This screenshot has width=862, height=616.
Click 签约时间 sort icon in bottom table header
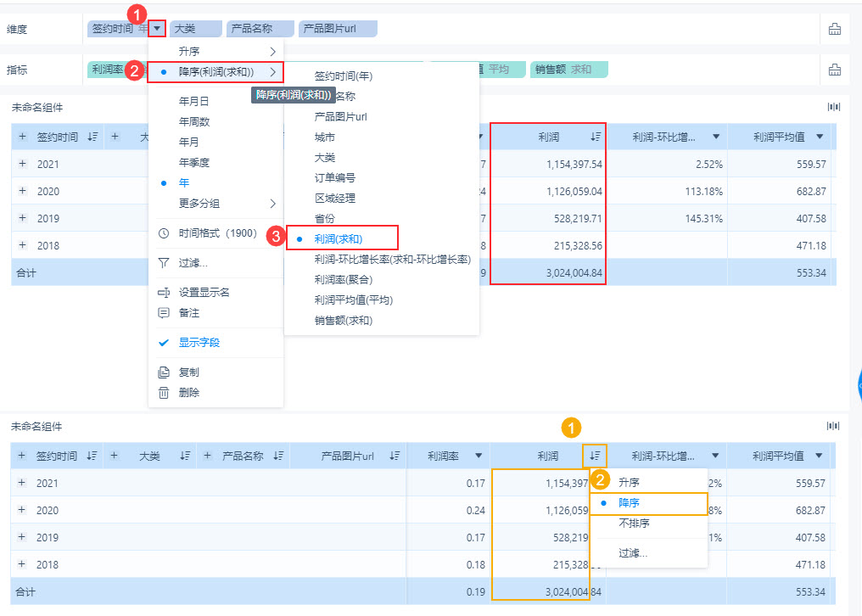click(92, 456)
